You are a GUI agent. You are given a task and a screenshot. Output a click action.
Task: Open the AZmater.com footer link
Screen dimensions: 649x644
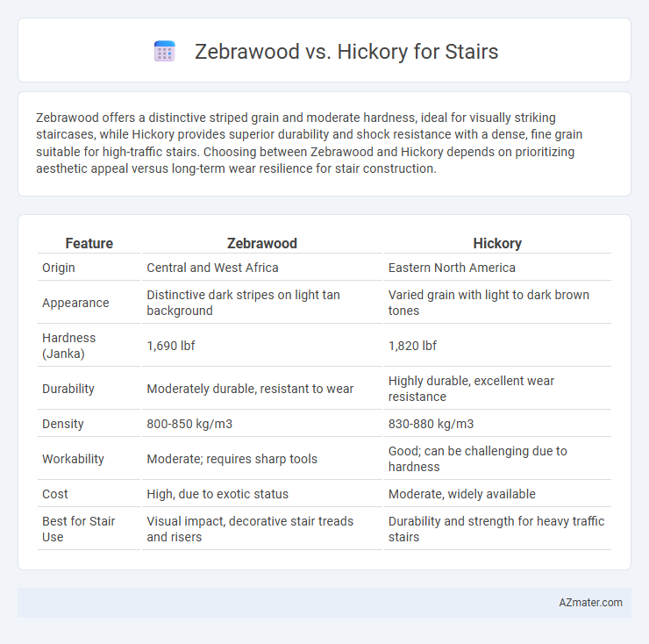[590, 602]
